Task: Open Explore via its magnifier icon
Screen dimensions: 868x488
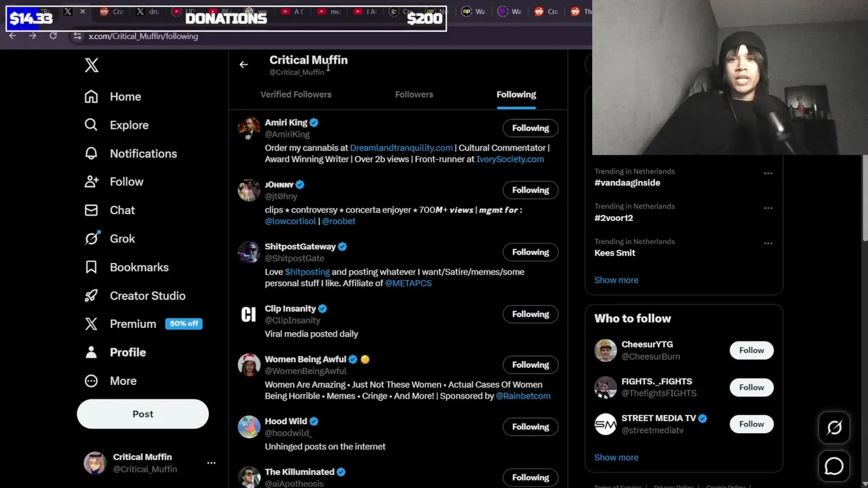Action: [91, 125]
